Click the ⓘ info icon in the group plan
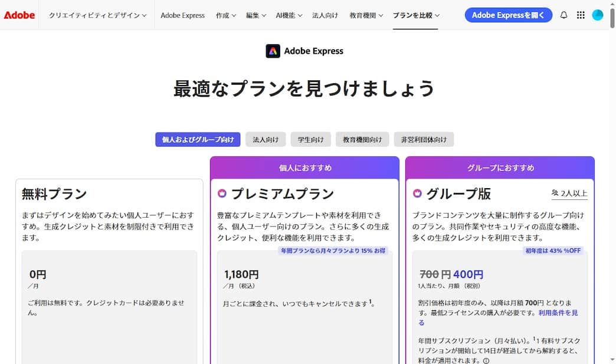The image size is (616, 364). (x=485, y=359)
